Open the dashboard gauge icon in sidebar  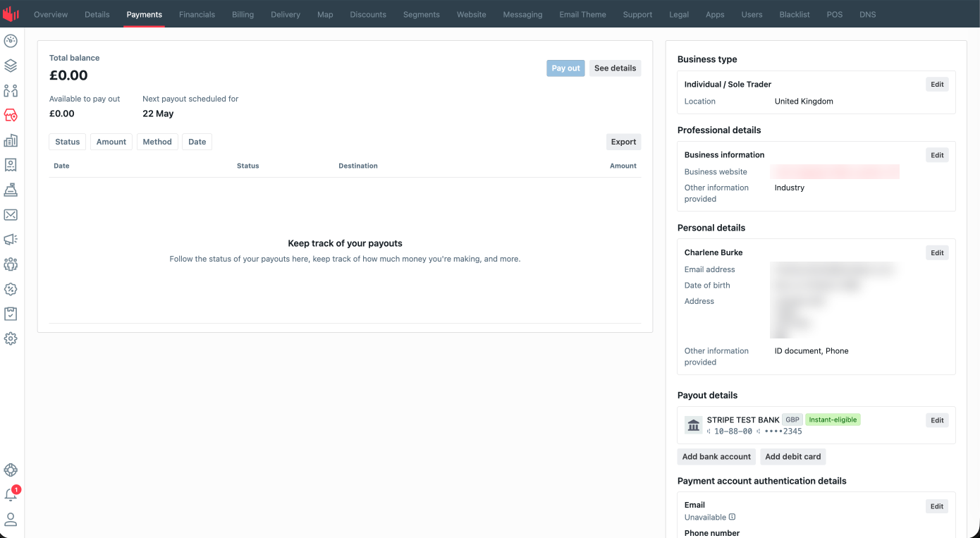click(11, 41)
